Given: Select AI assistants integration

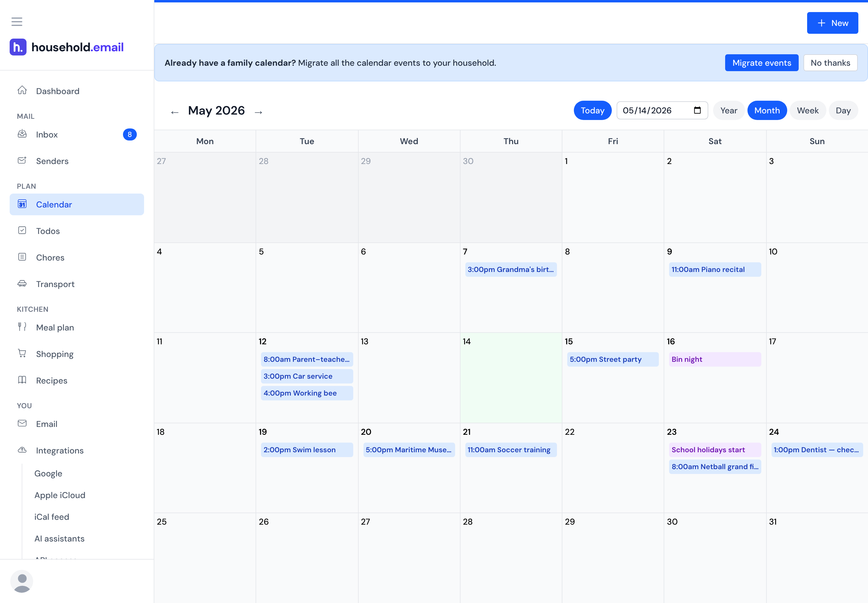Looking at the screenshot, I should [x=59, y=538].
